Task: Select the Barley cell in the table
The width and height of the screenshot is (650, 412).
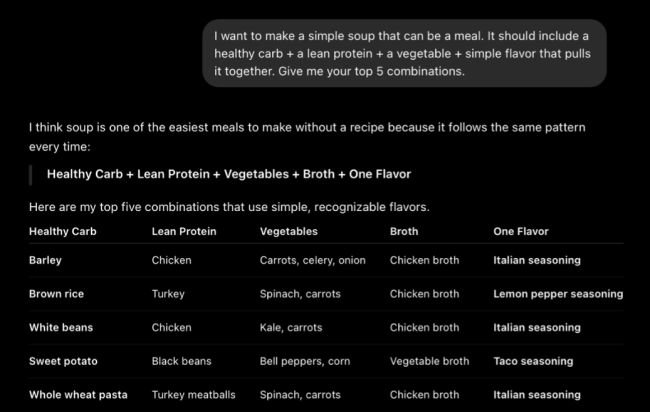Action: pos(45,260)
